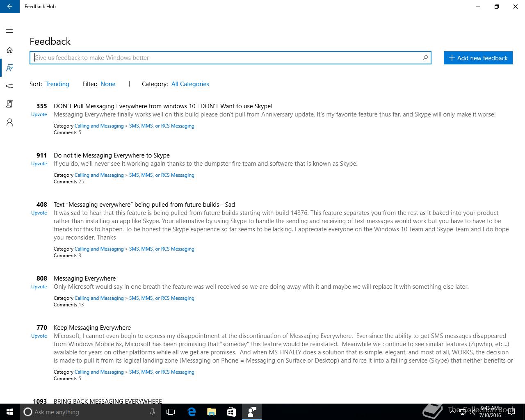Click Feedback Hub taskbar icon

click(x=252, y=412)
